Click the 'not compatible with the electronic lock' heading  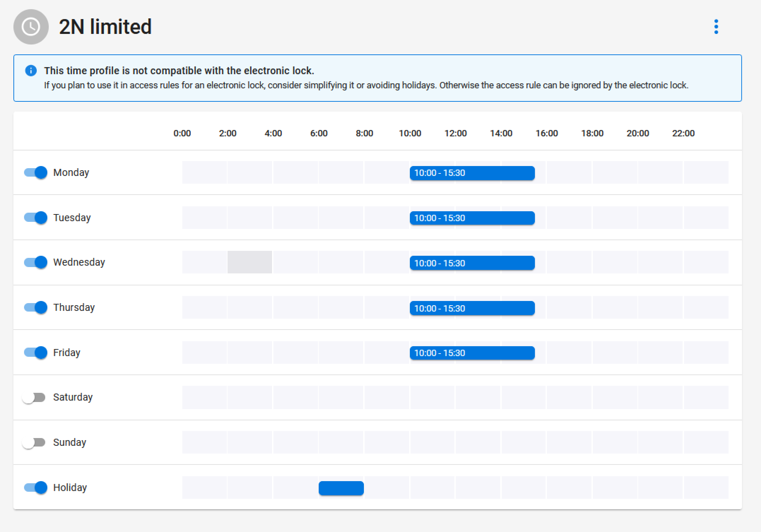coord(179,71)
